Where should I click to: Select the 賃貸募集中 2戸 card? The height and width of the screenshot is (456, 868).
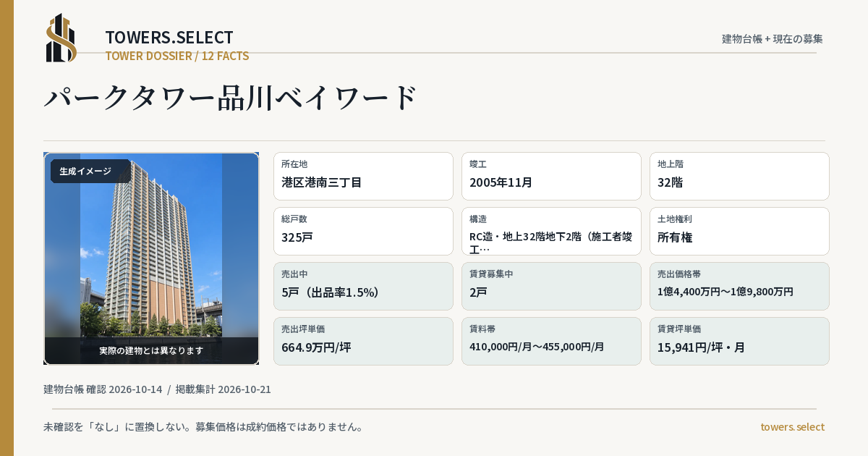pyautogui.click(x=551, y=286)
